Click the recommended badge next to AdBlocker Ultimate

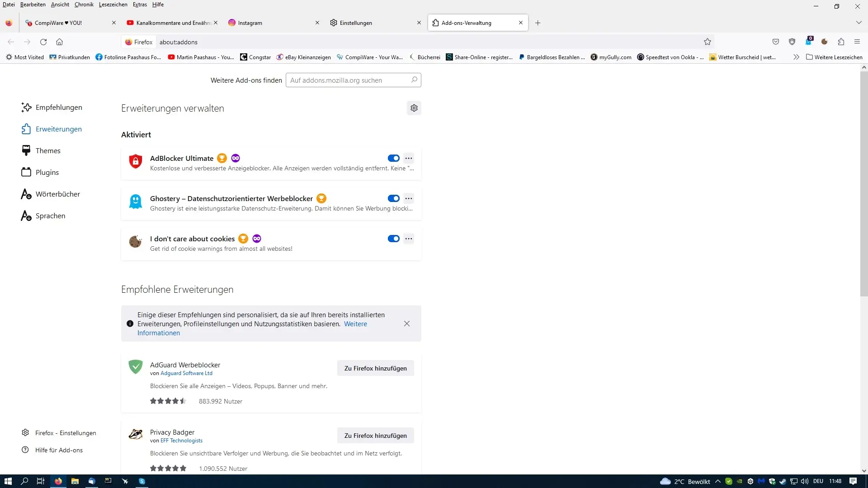[x=222, y=158]
